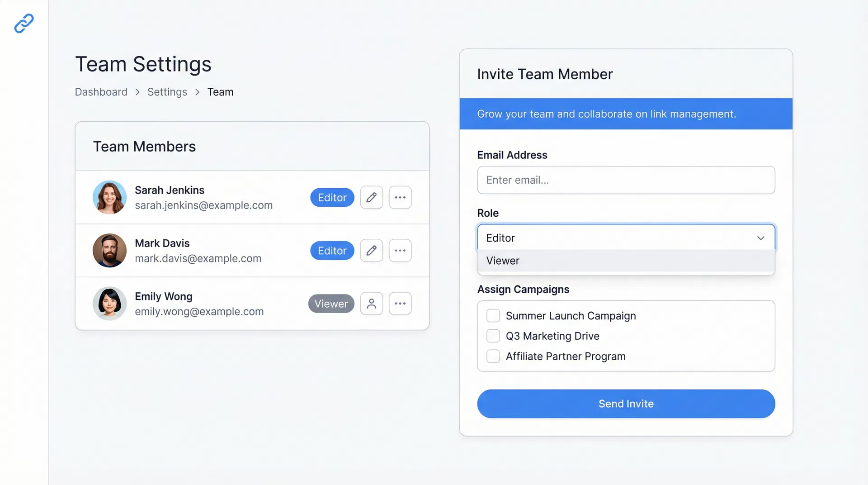Open the more options menu for Mark Davis
This screenshot has width=868, height=485.
pos(400,250)
